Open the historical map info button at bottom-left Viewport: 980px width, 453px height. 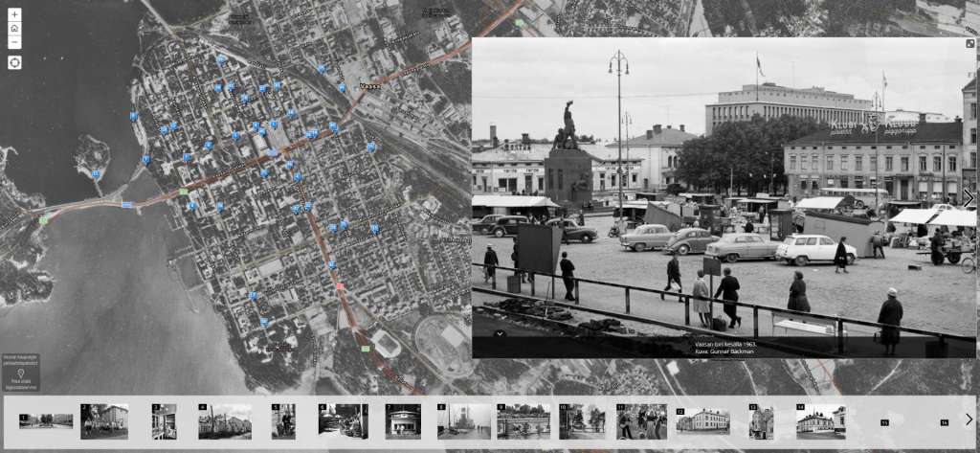pos(20,374)
